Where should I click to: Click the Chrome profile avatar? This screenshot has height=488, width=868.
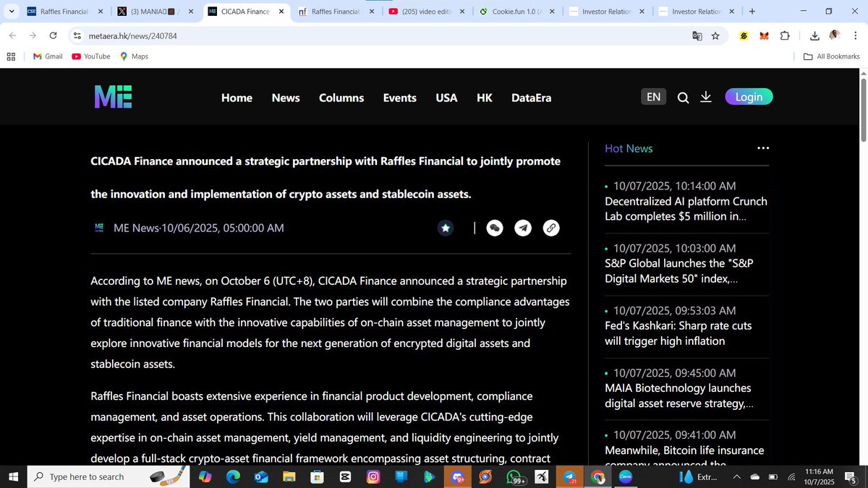click(x=835, y=35)
